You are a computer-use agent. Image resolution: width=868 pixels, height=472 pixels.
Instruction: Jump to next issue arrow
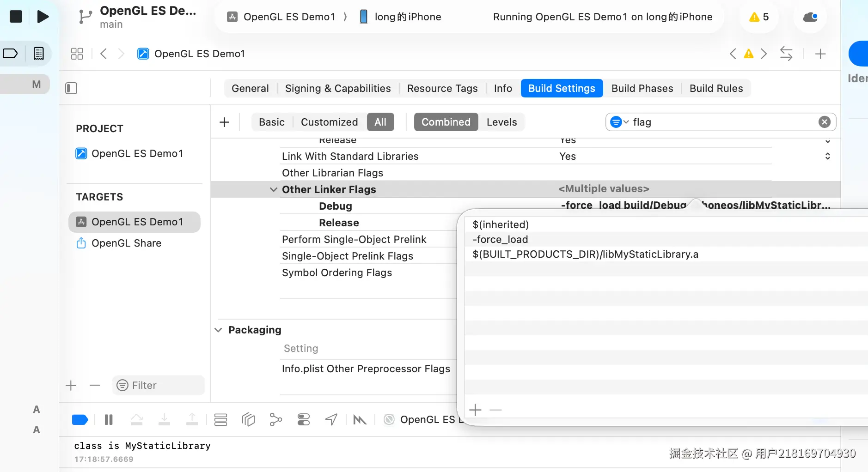pyautogui.click(x=764, y=54)
